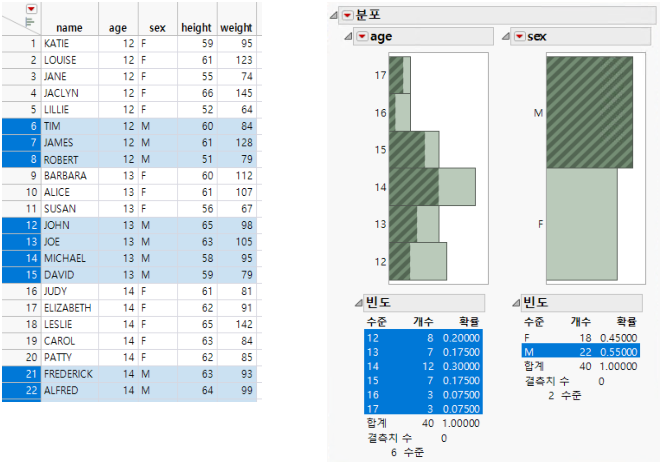Click the age 17 histogram bar
The width and height of the screenshot is (663, 464).
point(400,75)
